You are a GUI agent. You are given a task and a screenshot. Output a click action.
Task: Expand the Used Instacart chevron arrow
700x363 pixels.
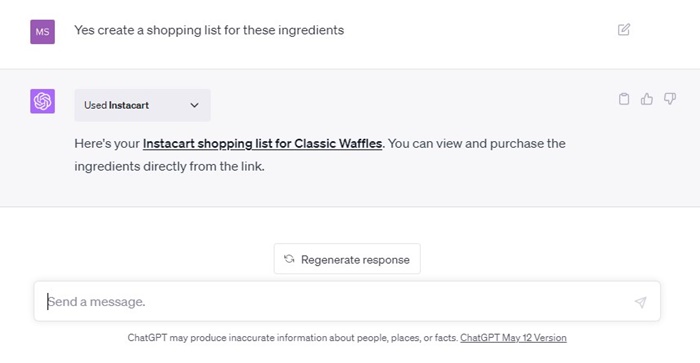pos(194,105)
